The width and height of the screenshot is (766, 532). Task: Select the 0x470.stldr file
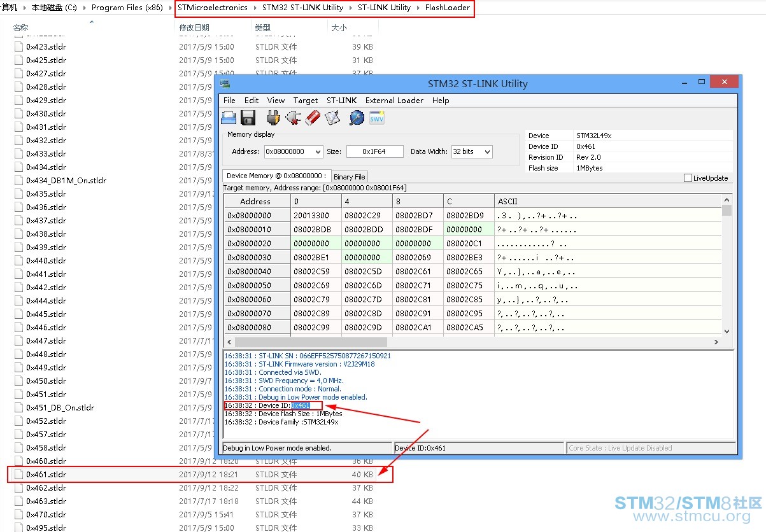(46, 514)
